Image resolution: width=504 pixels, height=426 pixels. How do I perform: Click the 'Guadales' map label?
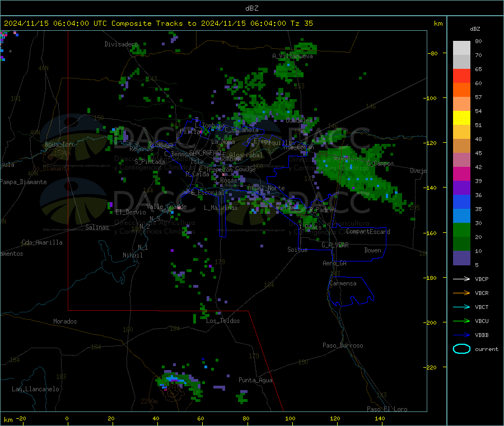coord(299,120)
